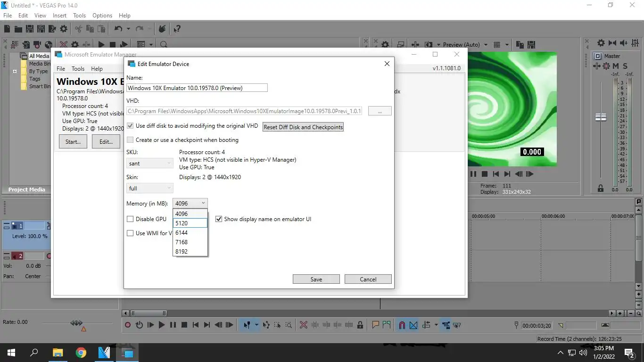Click the Master Bus FX icon
This screenshot has height=362, width=644.
[597, 66]
